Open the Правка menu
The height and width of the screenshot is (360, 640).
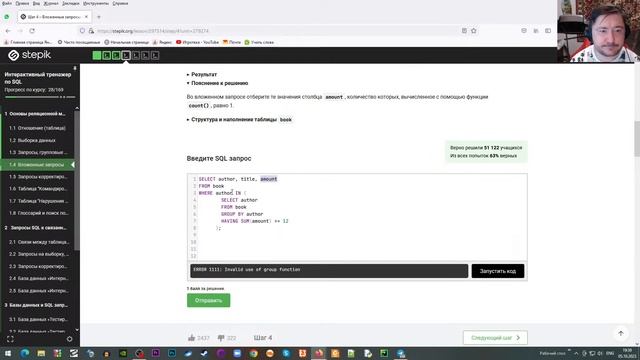click(x=22, y=3)
